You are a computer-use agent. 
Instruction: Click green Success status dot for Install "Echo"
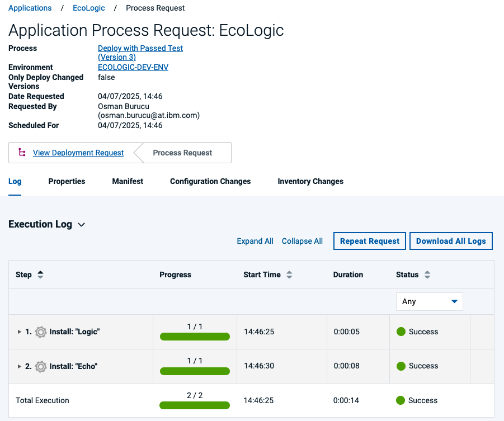401,366
